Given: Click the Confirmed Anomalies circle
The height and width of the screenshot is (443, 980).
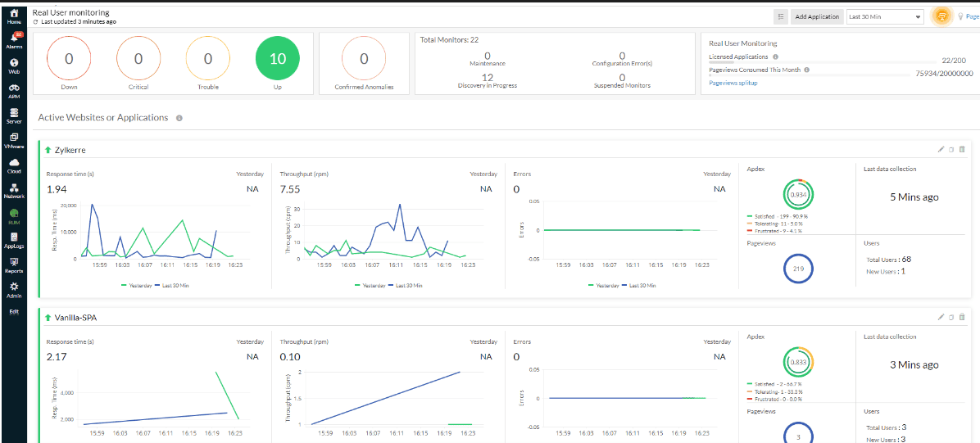Looking at the screenshot, I should (x=364, y=59).
